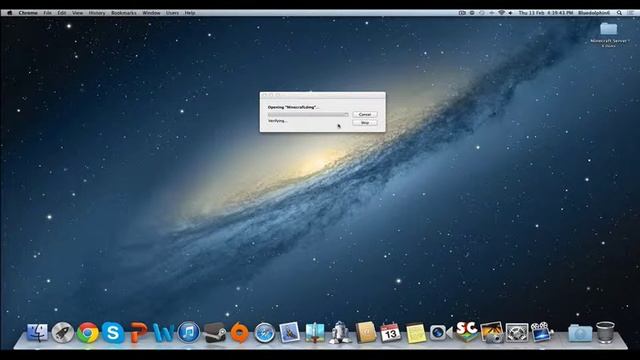Click the date and time in menu bar
This screenshot has width=640, height=360.
pos(546,13)
